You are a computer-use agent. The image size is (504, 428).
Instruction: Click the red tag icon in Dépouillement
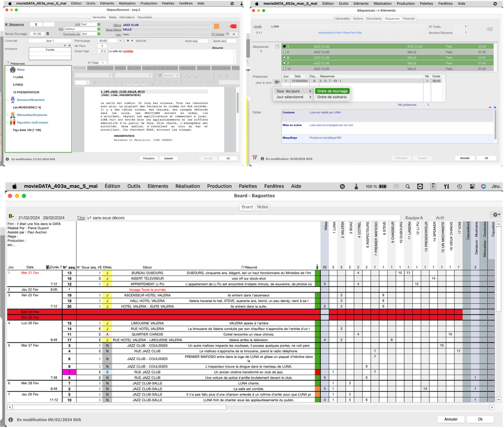point(233,26)
